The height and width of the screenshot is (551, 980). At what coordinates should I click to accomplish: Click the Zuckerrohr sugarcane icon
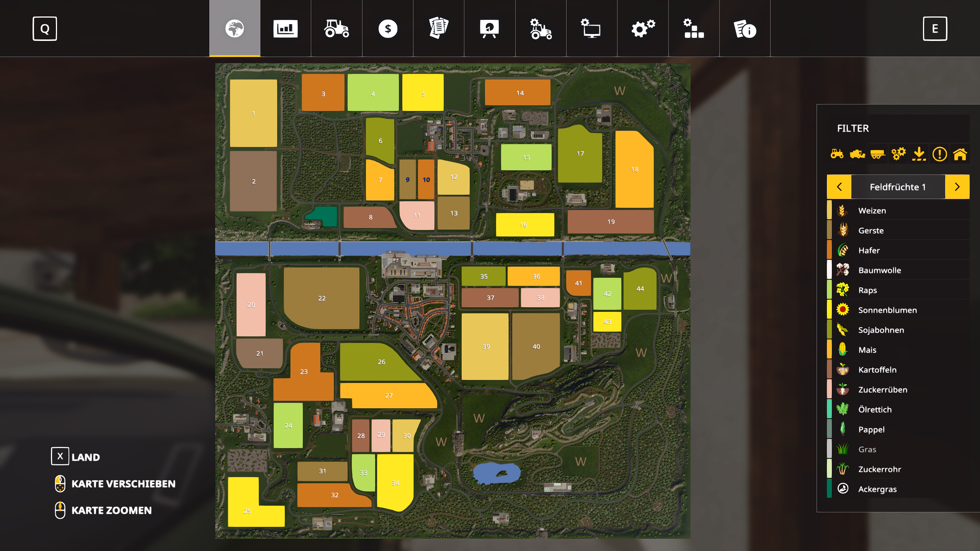tap(843, 469)
